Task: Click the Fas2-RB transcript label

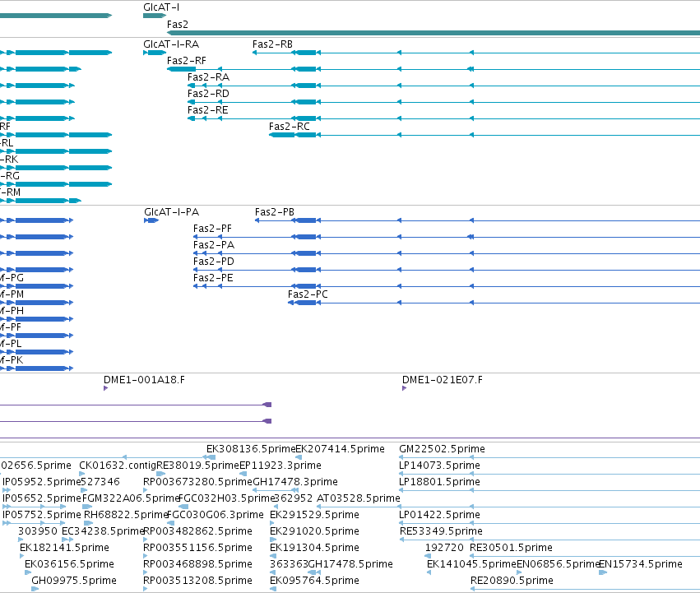Action: pyautogui.click(x=272, y=44)
